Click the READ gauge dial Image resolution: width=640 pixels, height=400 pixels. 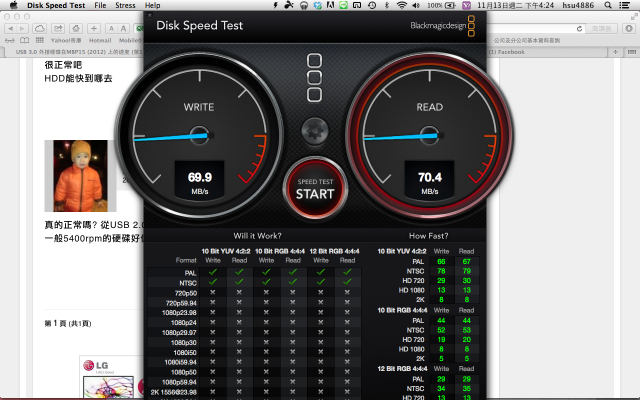pos(429,136)
